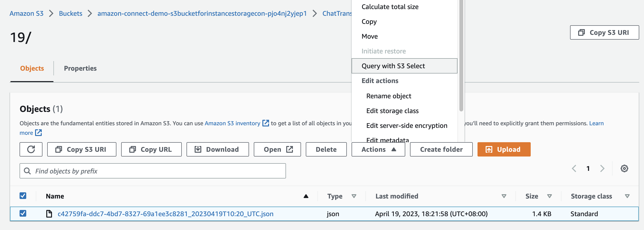Click Actions menu scrollbar

461,56
